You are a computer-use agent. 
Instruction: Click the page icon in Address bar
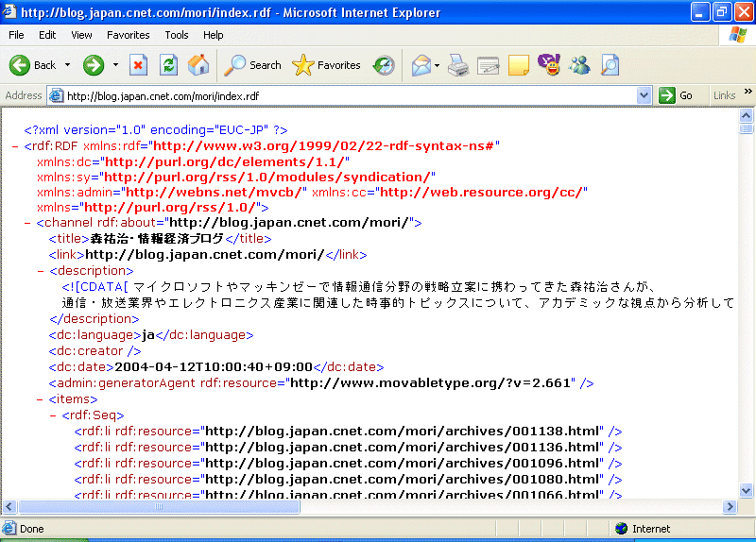point(57,95)
